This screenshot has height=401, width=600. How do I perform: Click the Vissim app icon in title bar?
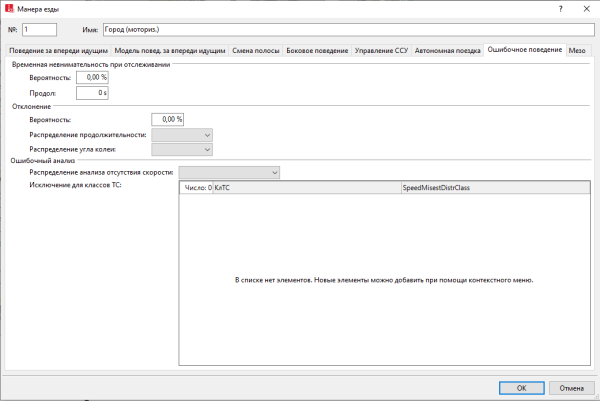click(10, 9)
